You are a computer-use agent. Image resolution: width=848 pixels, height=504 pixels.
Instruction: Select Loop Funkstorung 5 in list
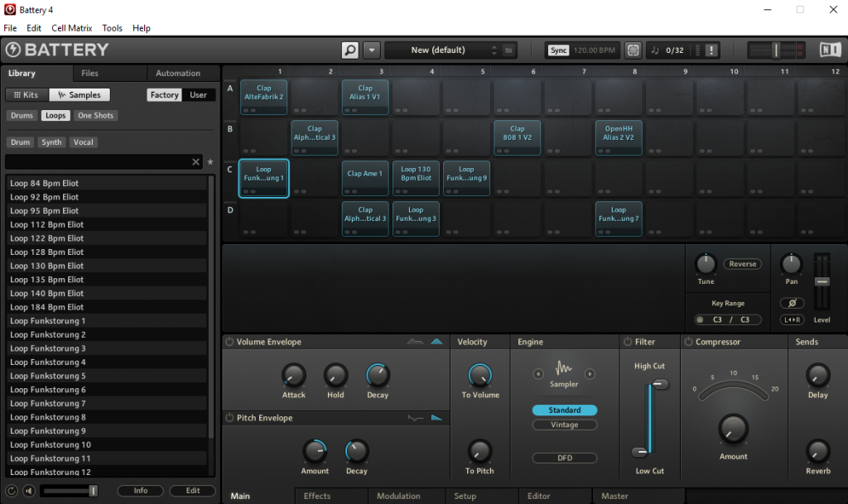click(107, 376)
